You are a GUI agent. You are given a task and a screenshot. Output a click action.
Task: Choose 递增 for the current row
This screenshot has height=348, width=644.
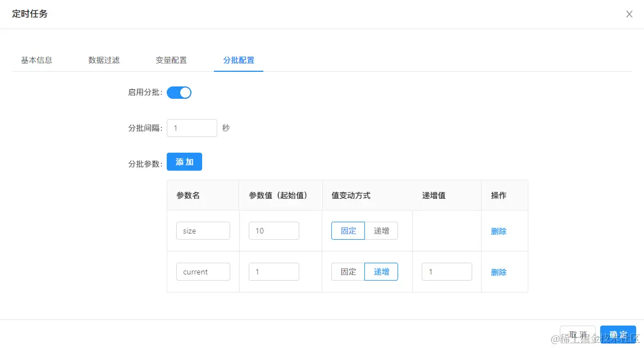381,272
